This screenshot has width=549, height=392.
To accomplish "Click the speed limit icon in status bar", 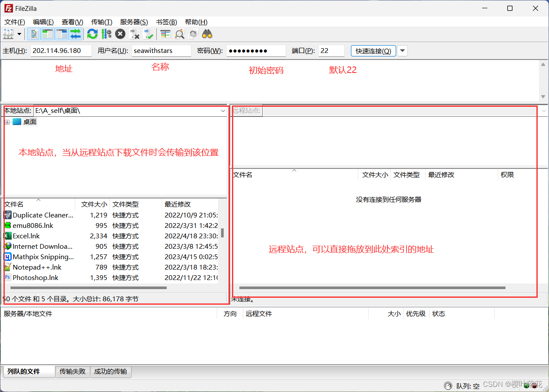I will [x=448, y=385].
